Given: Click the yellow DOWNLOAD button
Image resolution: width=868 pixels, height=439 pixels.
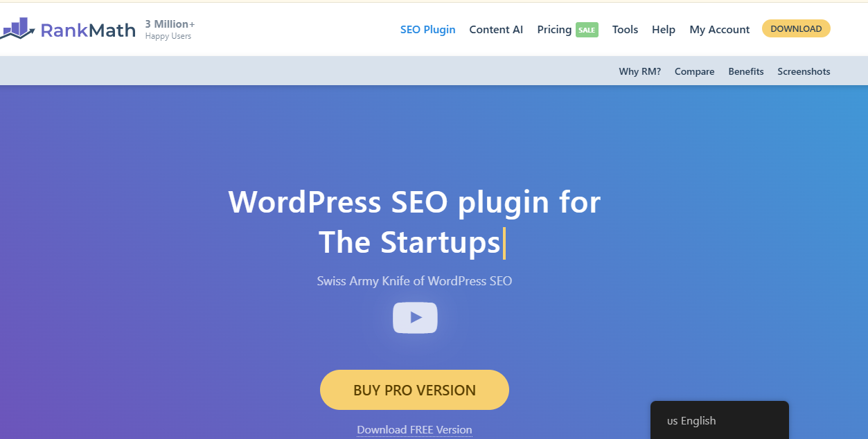Looking at the screenshot, I should tap(796, 28).
